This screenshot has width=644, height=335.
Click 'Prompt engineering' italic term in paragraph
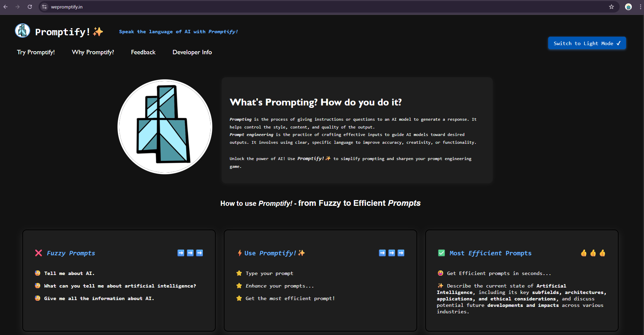coord(251,135)
